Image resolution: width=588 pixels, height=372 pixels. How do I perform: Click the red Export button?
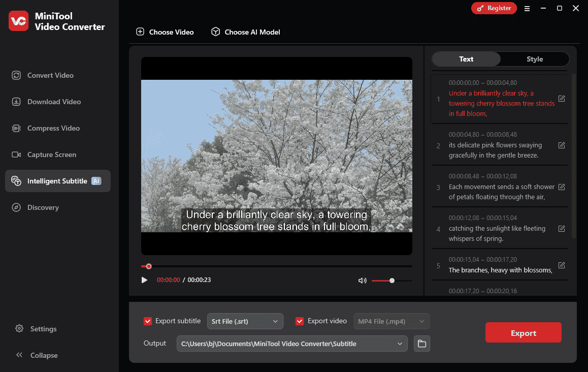pyautogui.click(x=523, y=332)
